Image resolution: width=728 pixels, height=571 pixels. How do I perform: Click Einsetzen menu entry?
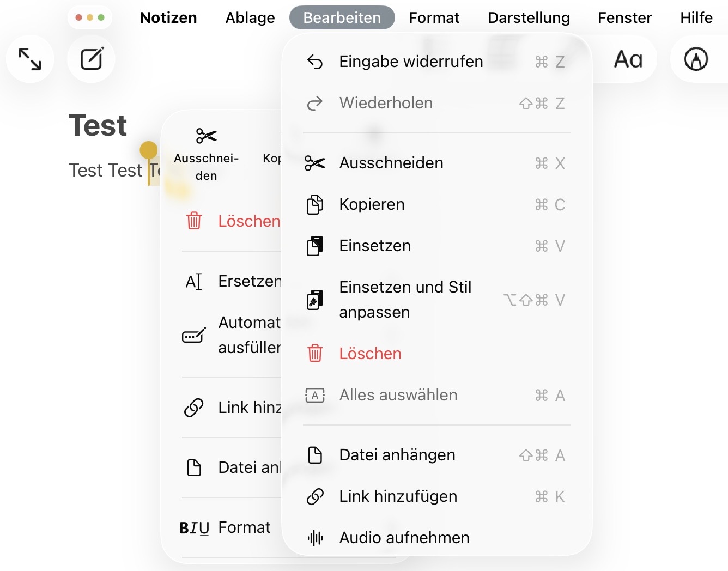pyautogui.click(x=375, y=246)
